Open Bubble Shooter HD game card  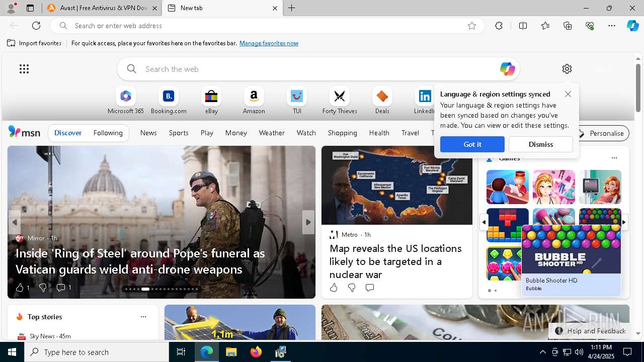tap(571, 261)
